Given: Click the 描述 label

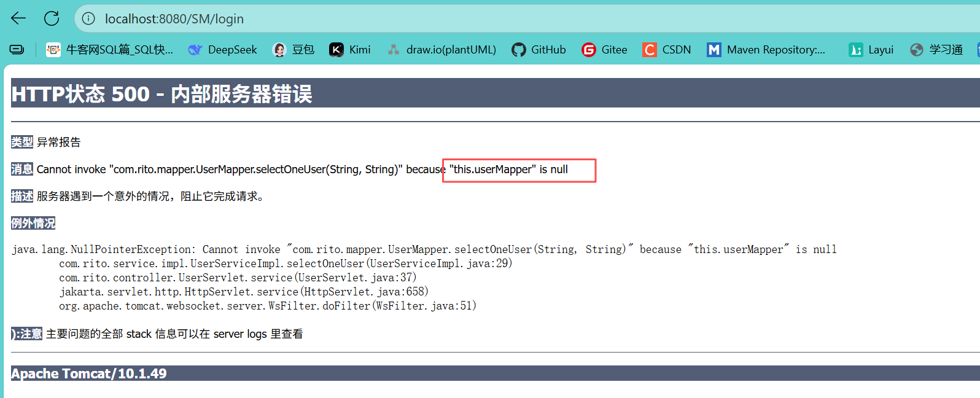Looking at the screenshot, I should tap(22, 196).
